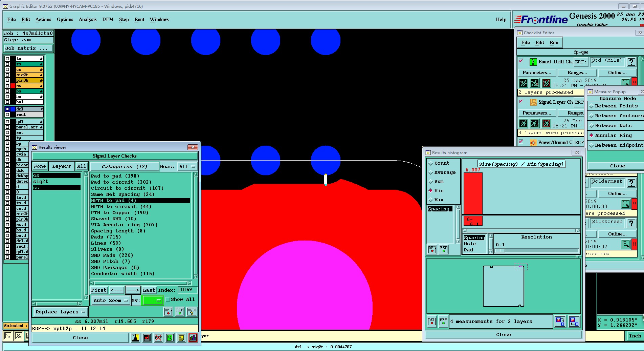The width and height of the screenshot is (644, 351).
Task: Click the help question mark for Silkscreen check
Action: click(x=631, y=223)
